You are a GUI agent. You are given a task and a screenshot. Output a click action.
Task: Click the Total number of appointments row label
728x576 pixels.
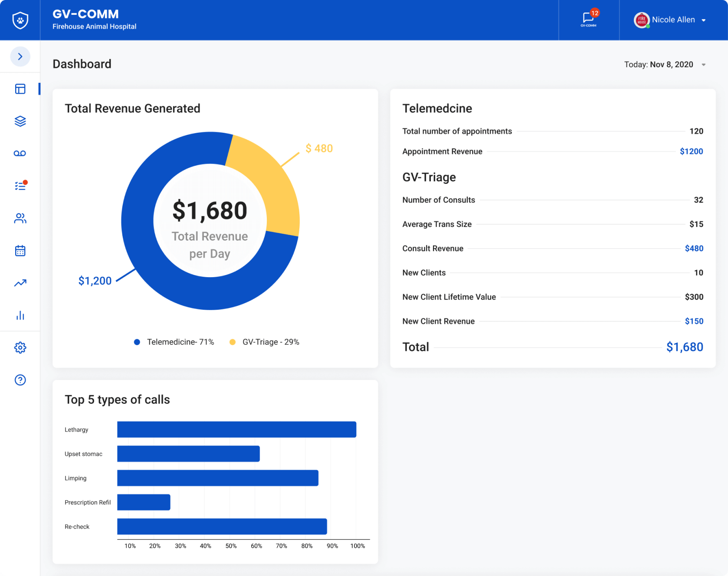tap(457, 131)
